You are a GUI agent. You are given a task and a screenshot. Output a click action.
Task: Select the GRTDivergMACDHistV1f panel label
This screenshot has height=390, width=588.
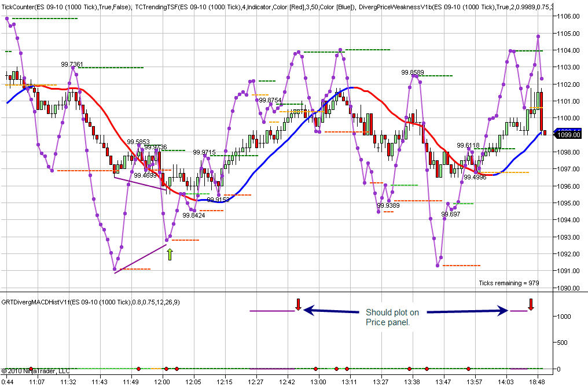90,302
